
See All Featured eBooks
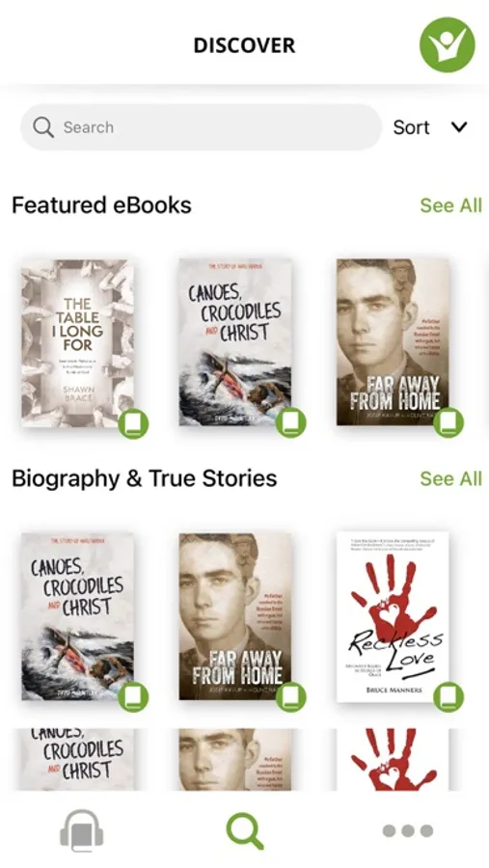[450, 205]
